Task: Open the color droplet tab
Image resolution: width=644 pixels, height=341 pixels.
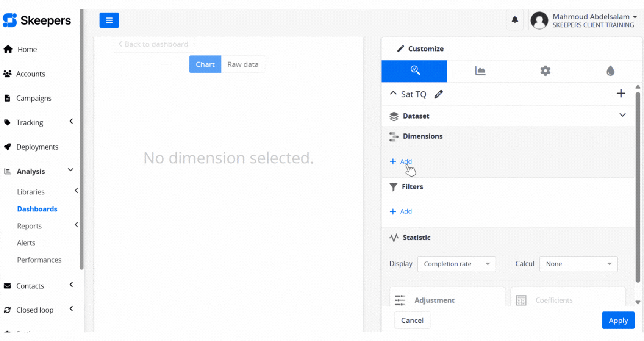Action: pos(610,71)
